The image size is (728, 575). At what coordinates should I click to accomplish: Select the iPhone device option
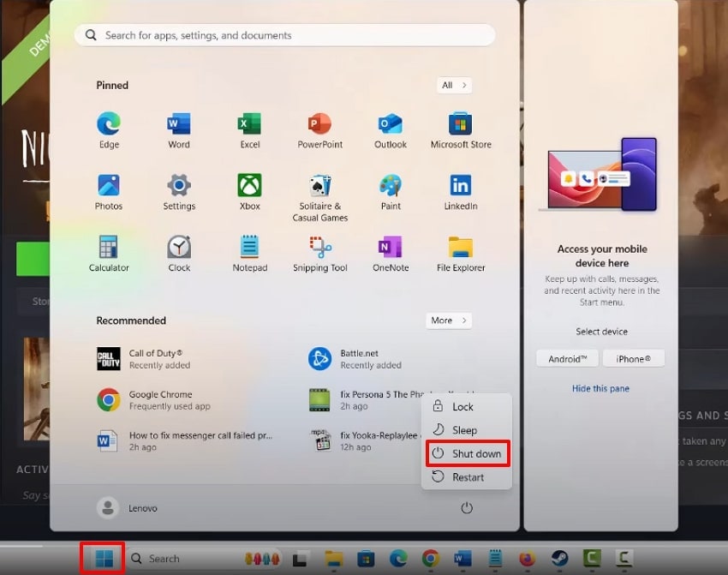[x=634, y=358]
